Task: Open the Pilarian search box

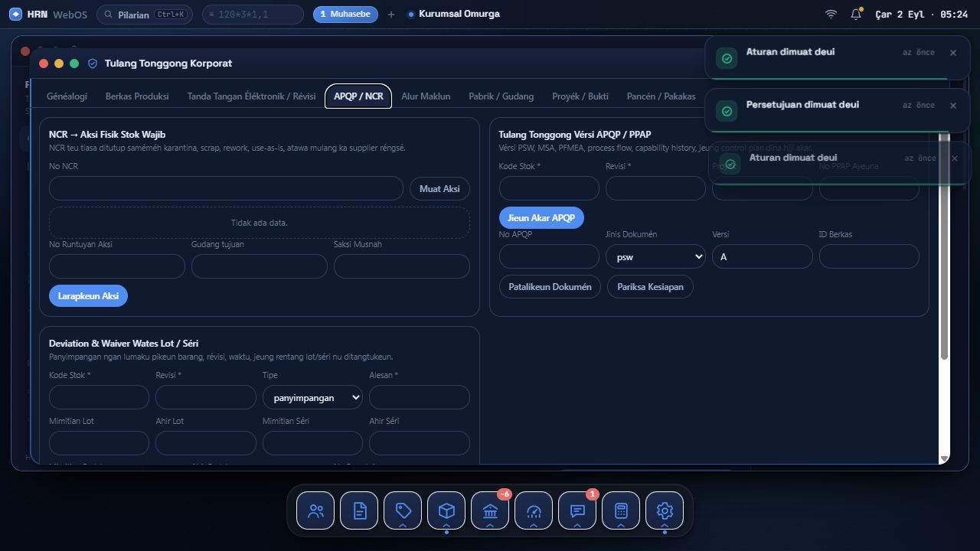Action: [145, 15]
